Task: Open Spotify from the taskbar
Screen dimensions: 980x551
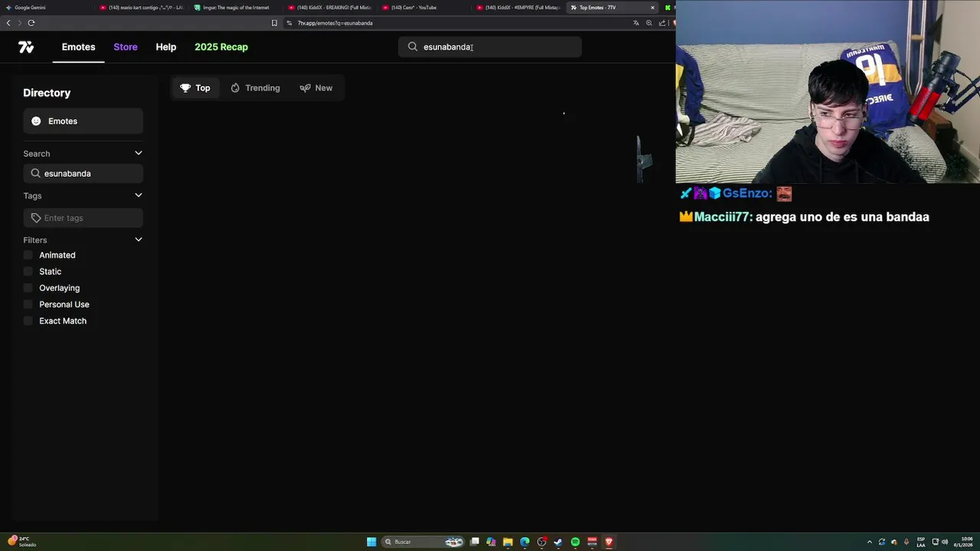Action: [575, 542]
